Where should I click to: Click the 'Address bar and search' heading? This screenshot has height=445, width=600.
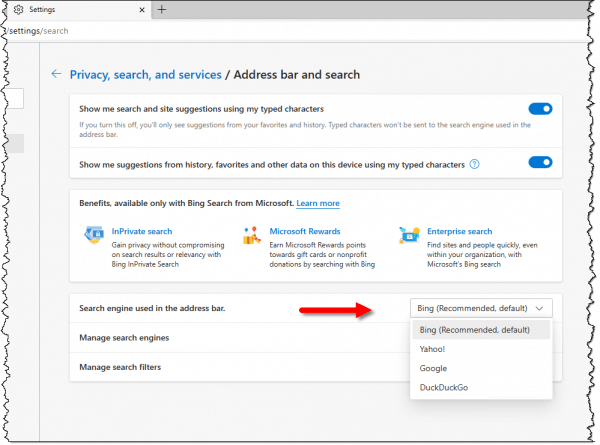pyautogui.click(x=297, y=75)
